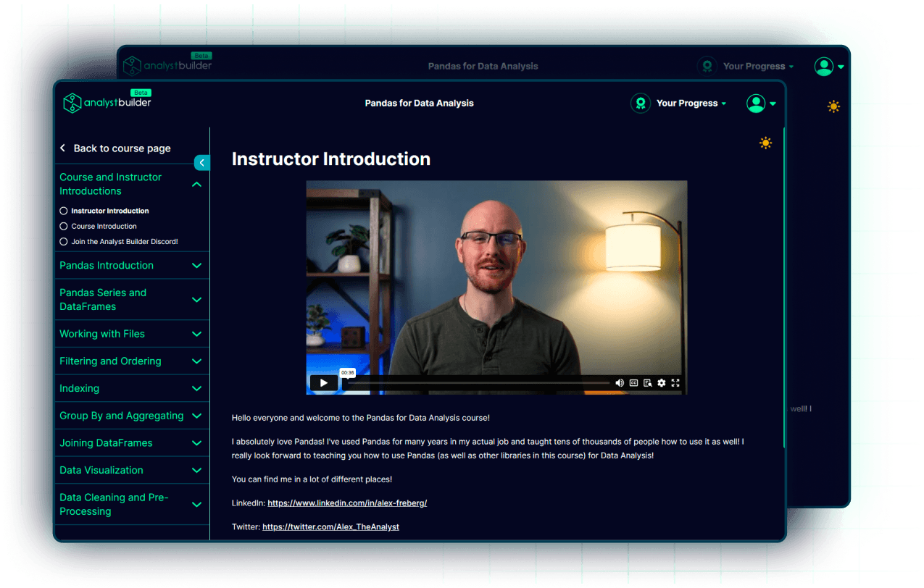Screen dimensions: 924x588
Task: Turn on closed captions in video
Action: point(633,383)
